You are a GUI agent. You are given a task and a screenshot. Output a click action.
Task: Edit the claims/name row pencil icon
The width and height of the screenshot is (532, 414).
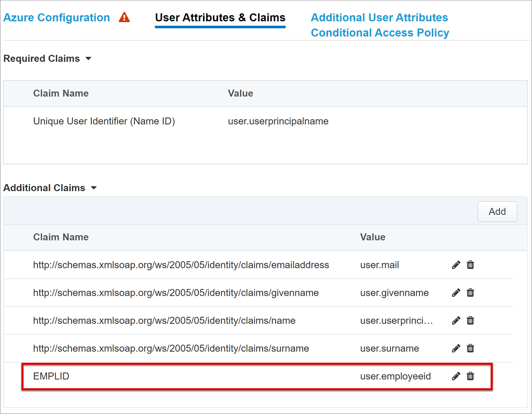point(456,320)
